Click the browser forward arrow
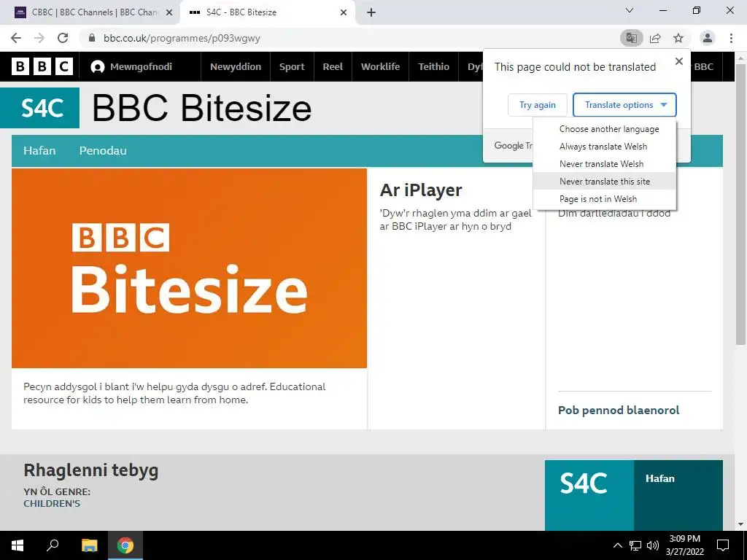 point(39,38)
